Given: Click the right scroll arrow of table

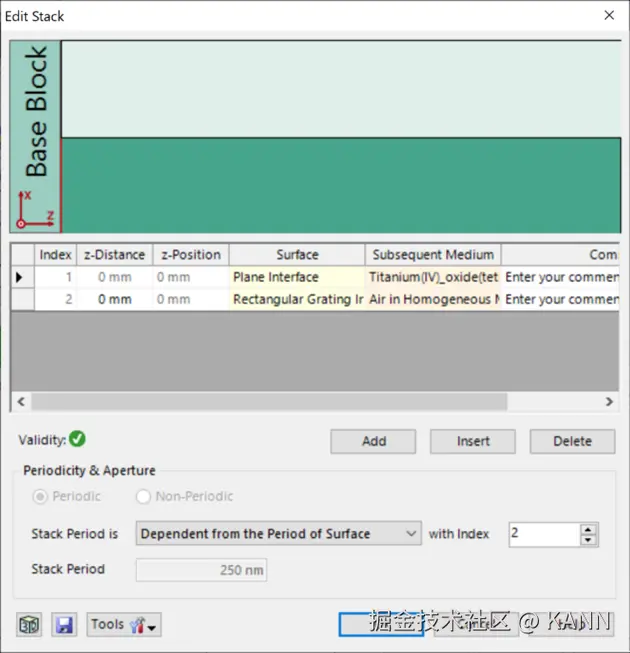Looking at the screenshot, I should (x=609, y=401).
